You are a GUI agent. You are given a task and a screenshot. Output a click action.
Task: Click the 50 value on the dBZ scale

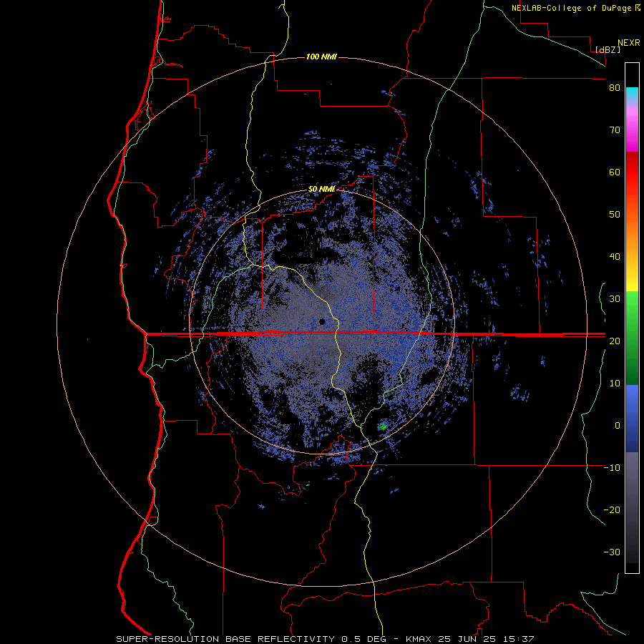(x=615, y=215)
